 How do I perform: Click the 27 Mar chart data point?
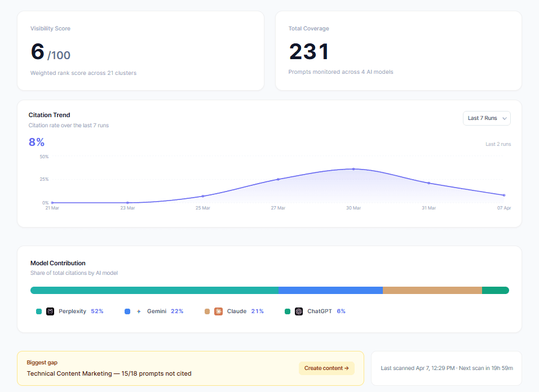pos(278,179)
